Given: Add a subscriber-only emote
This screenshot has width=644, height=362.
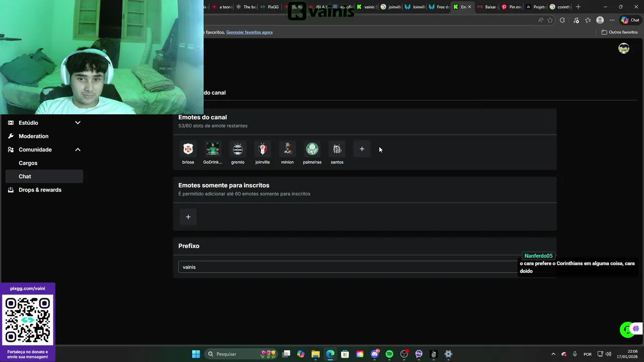Looking at the screenshot, I should coord(188,217).
